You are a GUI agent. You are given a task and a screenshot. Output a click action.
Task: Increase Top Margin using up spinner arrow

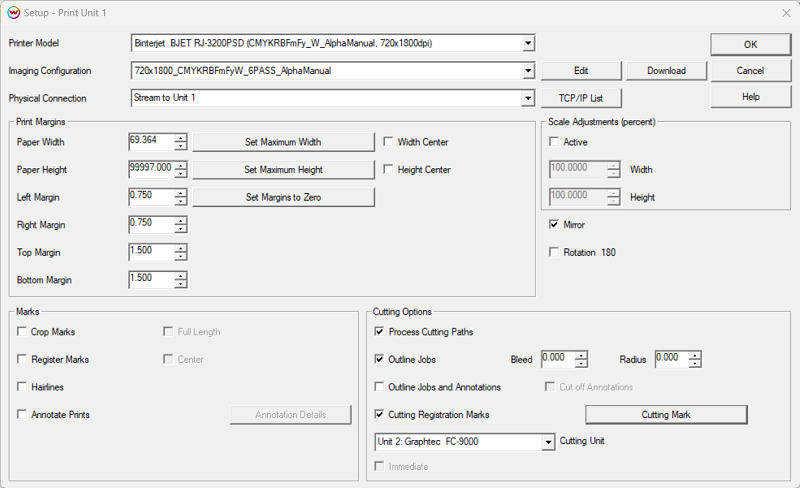[x=180, y=248]
